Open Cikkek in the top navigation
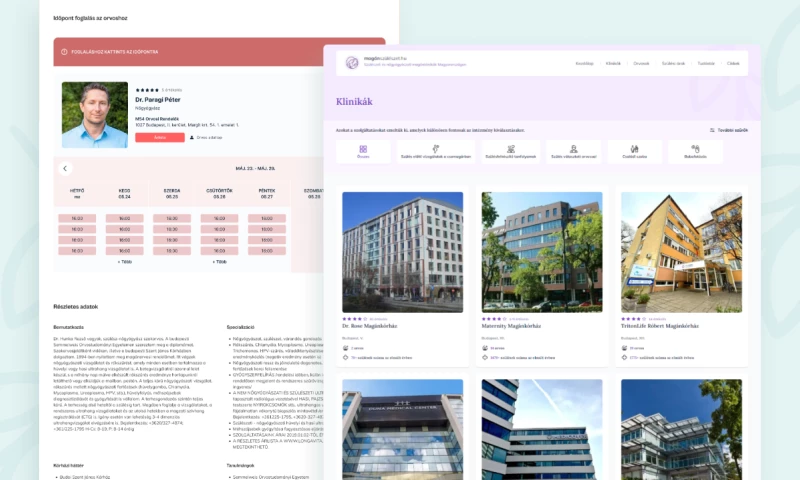Screen dimensions: 800x480 tap(733, 64)
